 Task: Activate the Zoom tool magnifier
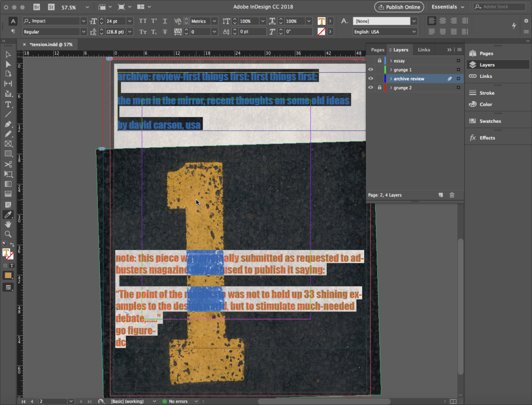click(8, 234)
